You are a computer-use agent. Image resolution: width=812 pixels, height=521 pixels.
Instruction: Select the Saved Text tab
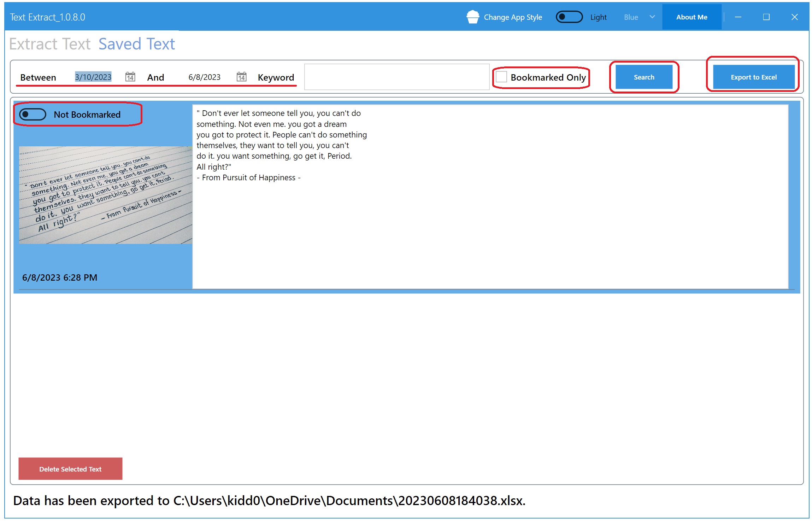(x=136, y=44)
